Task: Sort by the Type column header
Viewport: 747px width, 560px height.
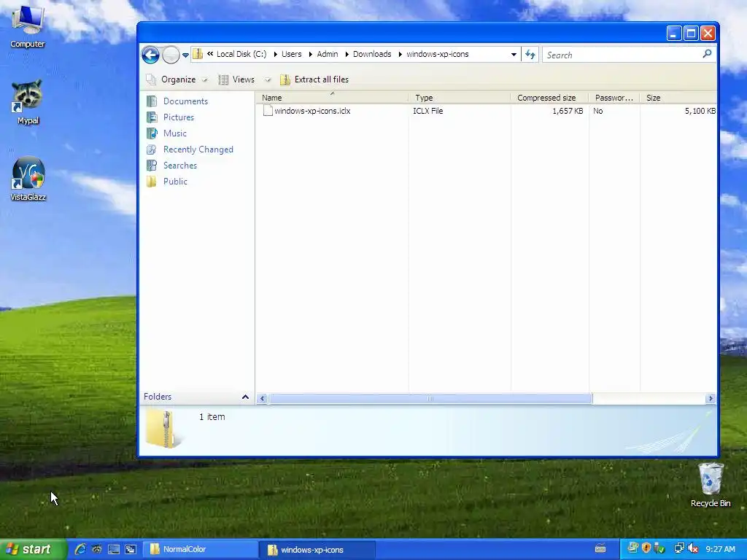Action: [460, 98]
